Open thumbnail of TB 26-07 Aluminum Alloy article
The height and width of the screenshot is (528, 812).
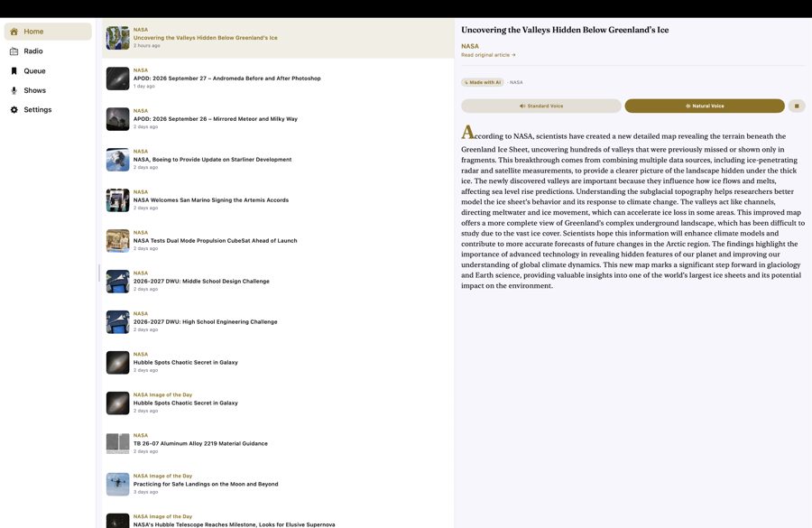(x=117, y=444)
